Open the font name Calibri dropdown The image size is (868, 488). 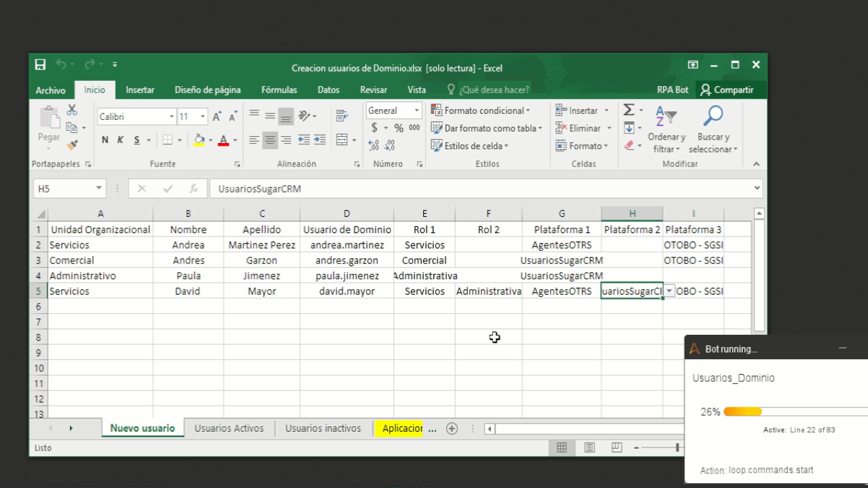click(172, 117)
